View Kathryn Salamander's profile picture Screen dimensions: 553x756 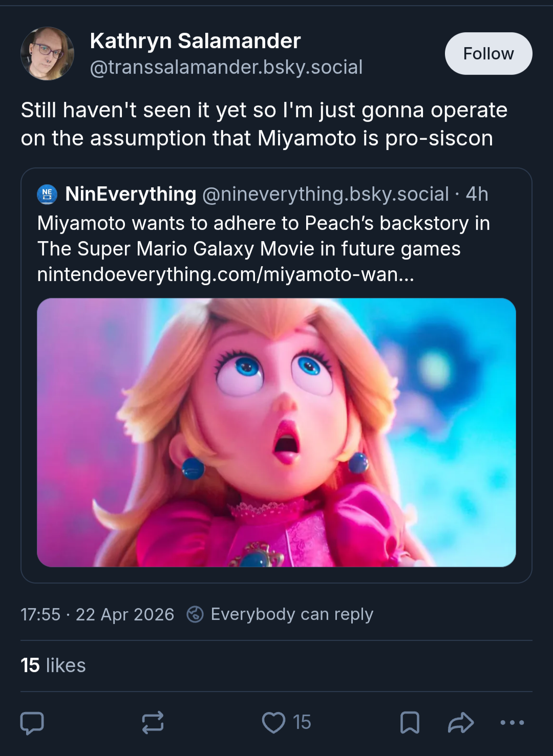click(x=47, y=54)
